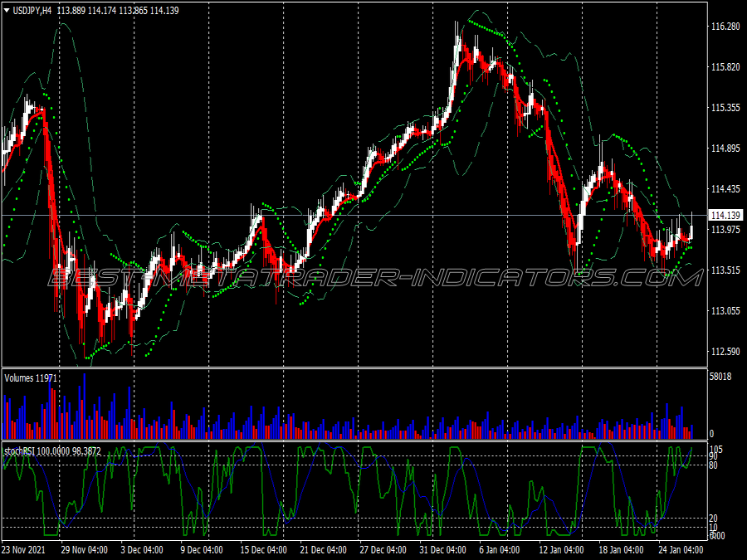The width and height of the screenshot is (747, 560).
Task: Click price scale value 115.820
Action: [725, 67]
